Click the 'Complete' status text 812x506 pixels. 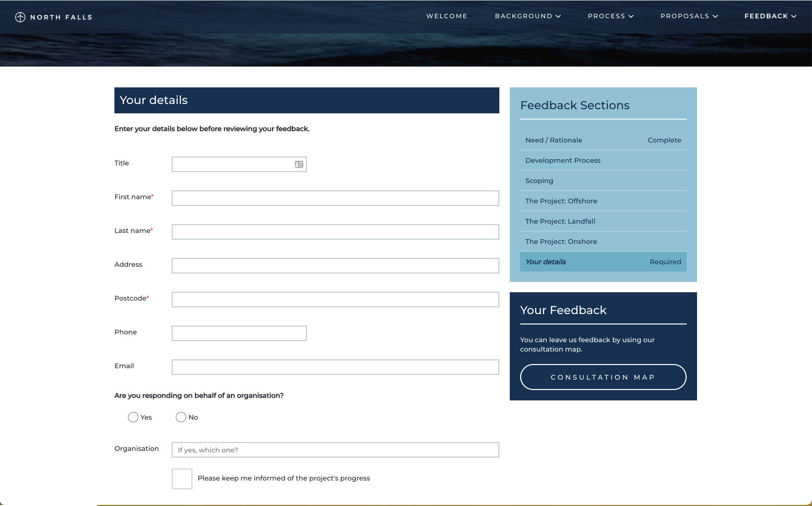pyautogui.click(x=664, y=140)
